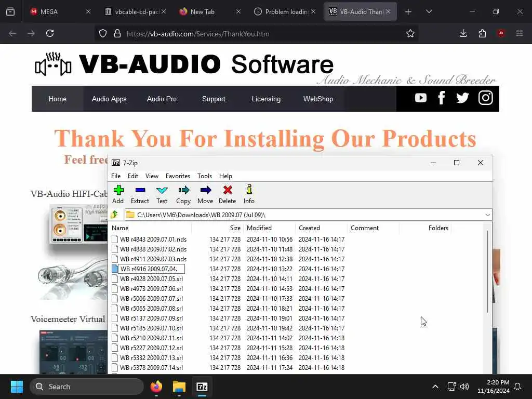The image size is (532, 399).
Task: Open a new browser tab
Action: (x=408, y=12)
